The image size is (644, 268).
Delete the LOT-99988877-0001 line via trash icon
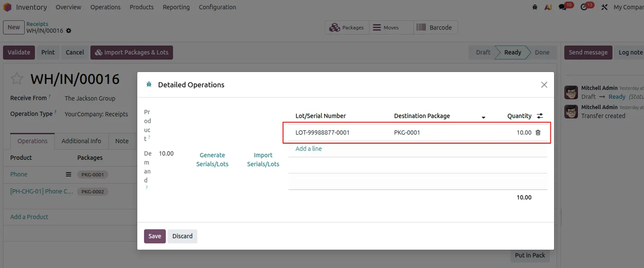click(x=538, y=132)
